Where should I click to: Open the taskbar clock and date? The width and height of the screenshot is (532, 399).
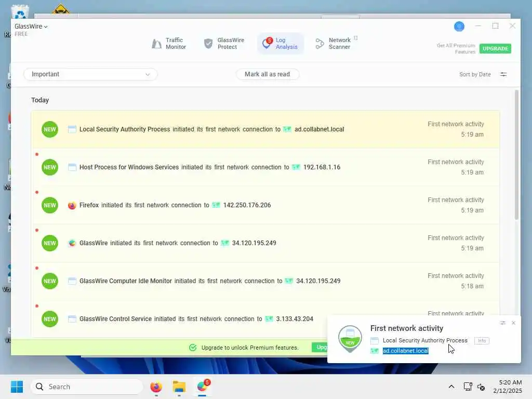pyautogui.click(x=508, y=387)
